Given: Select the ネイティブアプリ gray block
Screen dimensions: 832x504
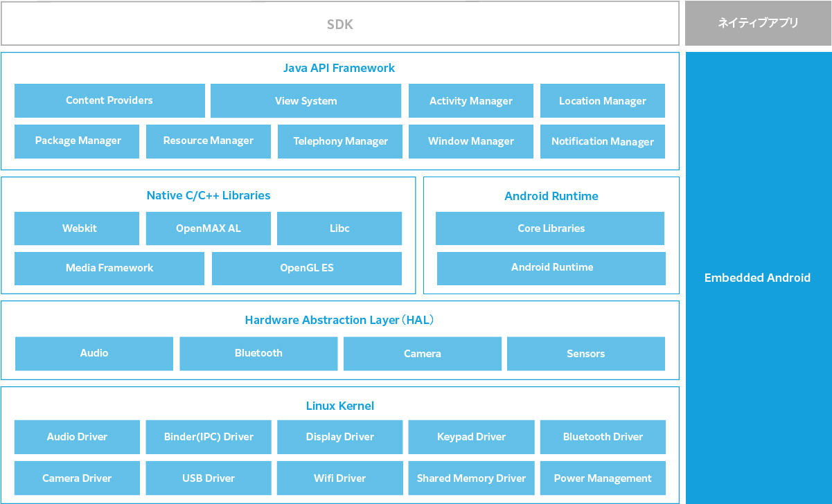Looking at the screenshot, I should click(758, 24).
